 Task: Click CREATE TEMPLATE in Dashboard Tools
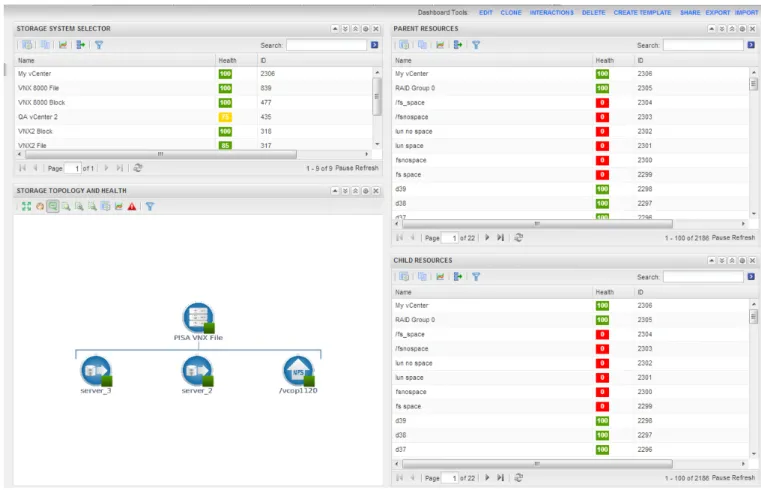643,13
